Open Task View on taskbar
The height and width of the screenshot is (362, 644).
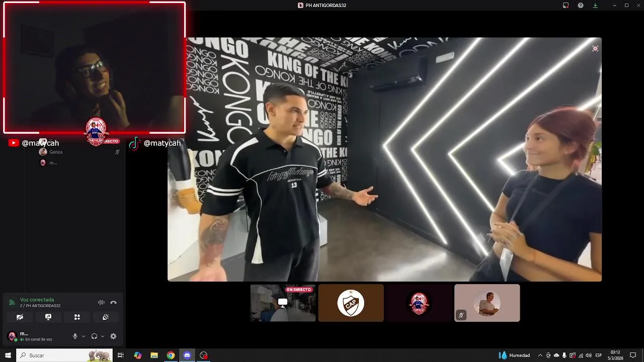pos(121,355)
